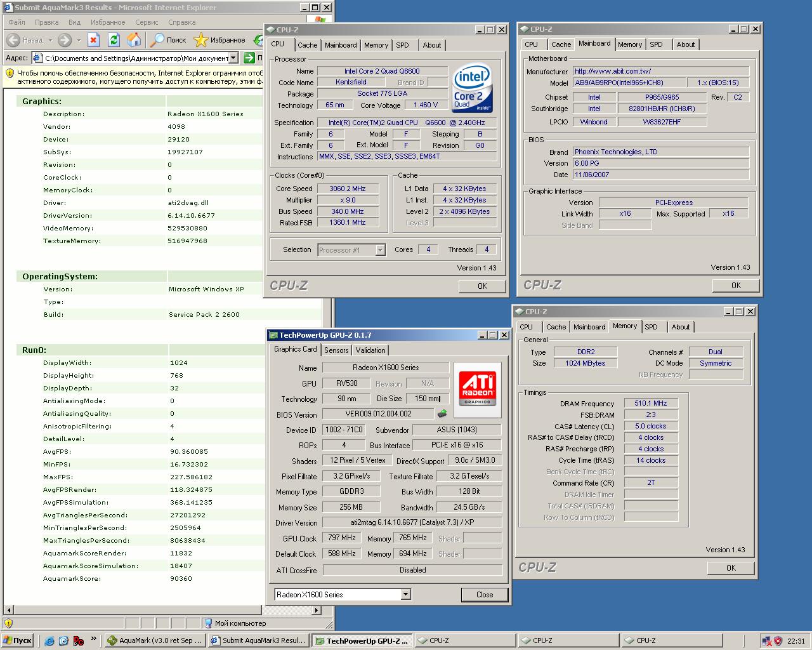
Task: Switch to Sensors tab in GPU-Z
Action: [336, 350]
